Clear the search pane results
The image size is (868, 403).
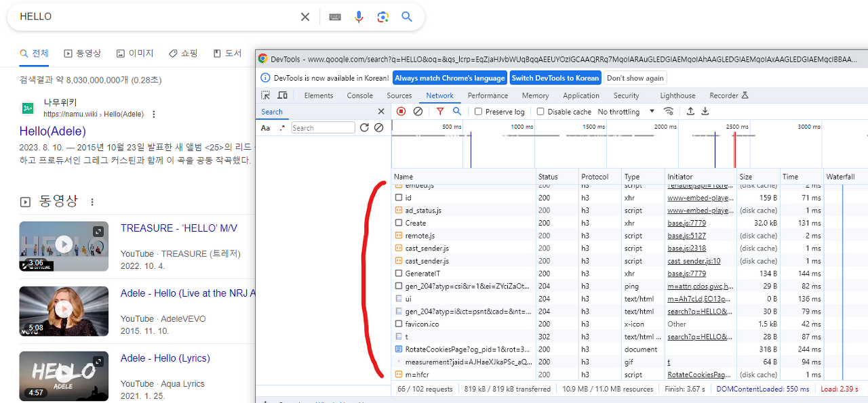coord(379,127)
